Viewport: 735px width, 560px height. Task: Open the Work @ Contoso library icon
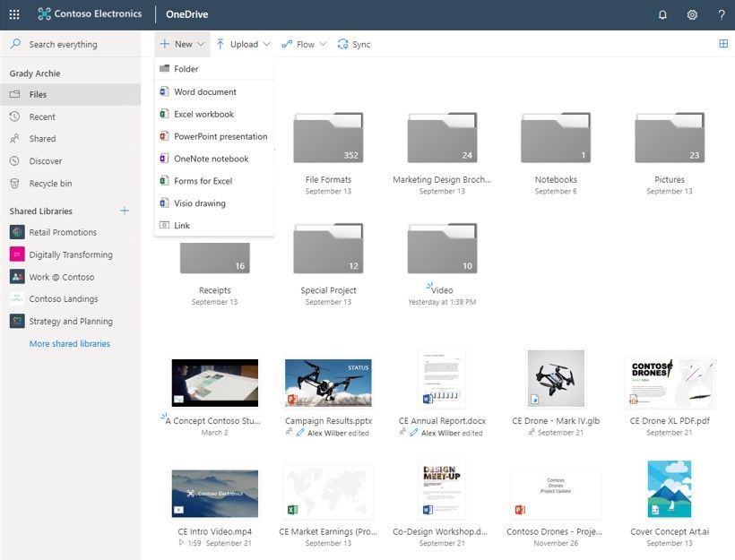click(x=17, y=277)
